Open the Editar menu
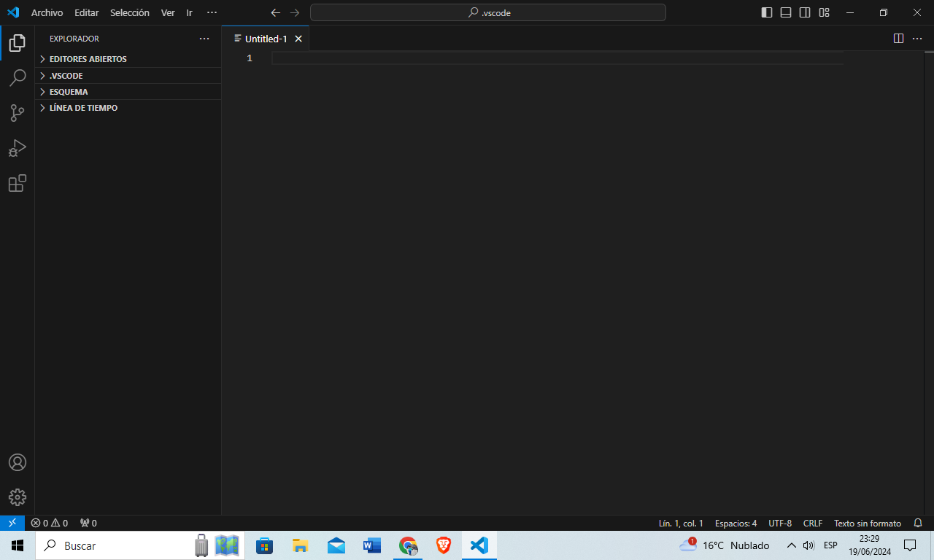Viewport: 934px width, 560px height. click(86, 12)
